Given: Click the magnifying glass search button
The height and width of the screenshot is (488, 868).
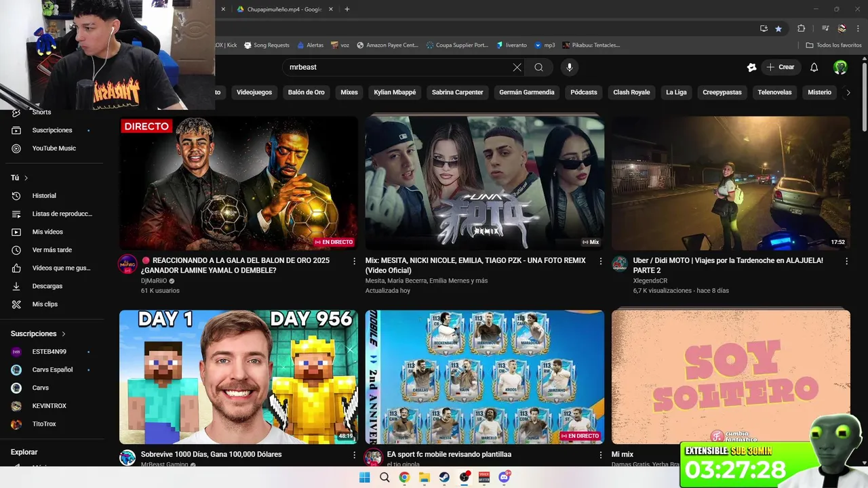Looking at the screenshot, I should point(538,67).
